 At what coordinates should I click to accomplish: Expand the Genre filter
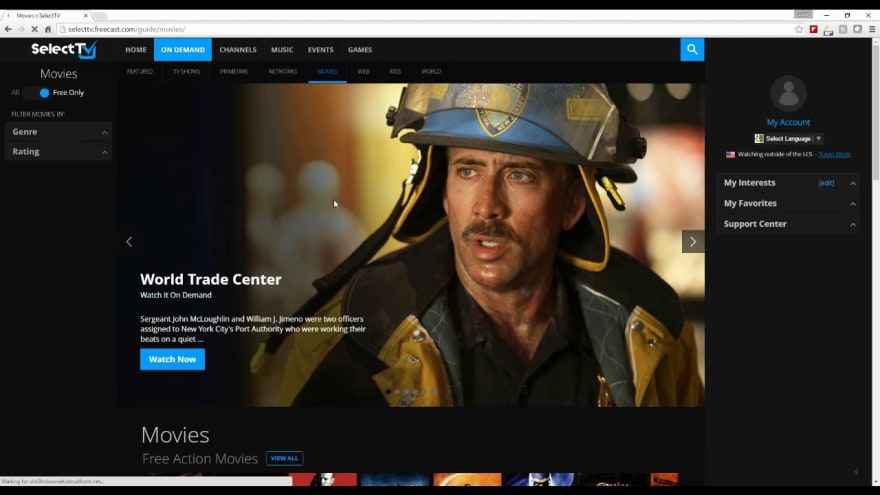pyautogui.click(x=58, y=132)
